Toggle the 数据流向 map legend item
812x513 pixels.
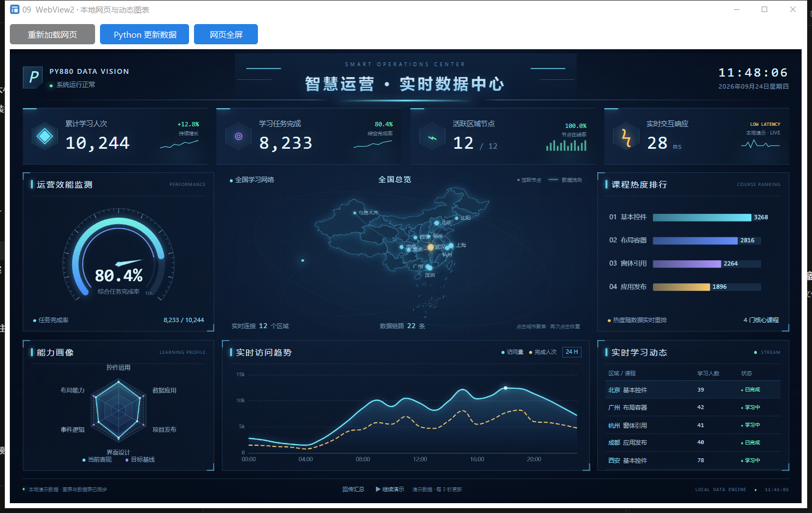[565, 180]
